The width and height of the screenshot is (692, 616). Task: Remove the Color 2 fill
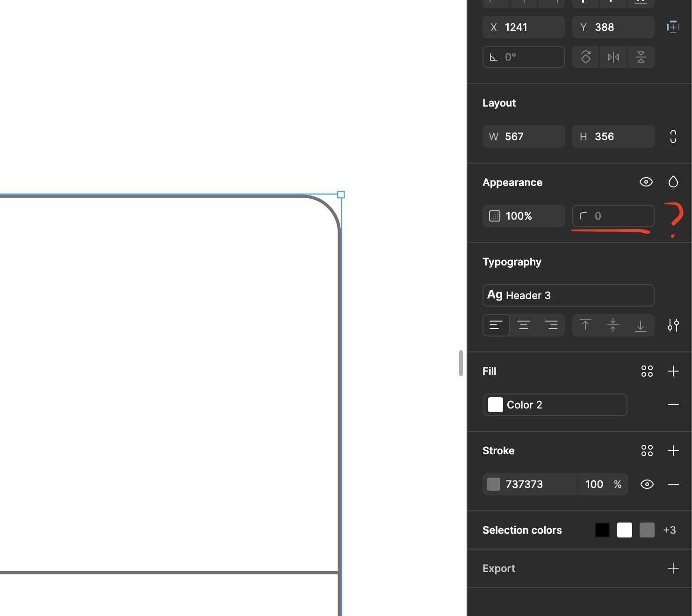(673, 405)
